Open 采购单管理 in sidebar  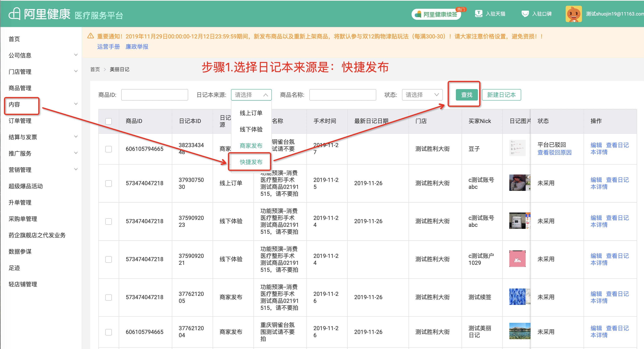(23, 219)
